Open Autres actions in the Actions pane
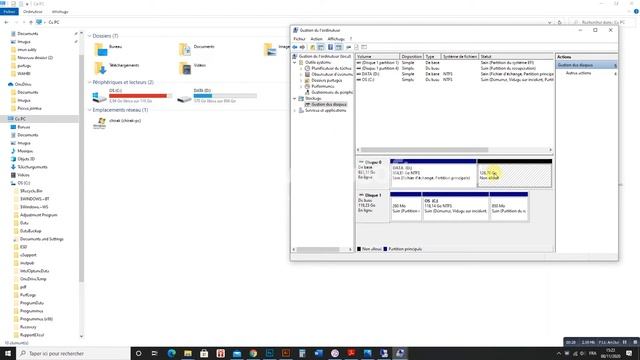Image resolution: width=640 pixels, height=360 pixels. pos(578,73)
